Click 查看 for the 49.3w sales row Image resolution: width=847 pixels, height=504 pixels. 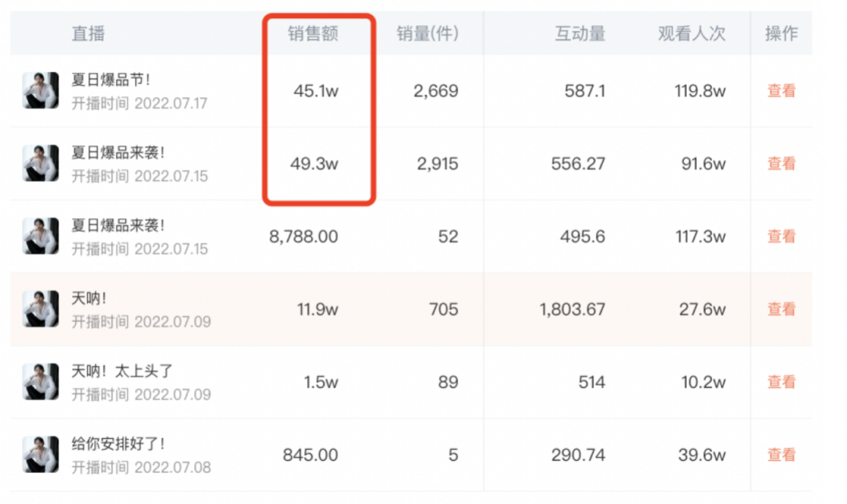tap(781, 164)
